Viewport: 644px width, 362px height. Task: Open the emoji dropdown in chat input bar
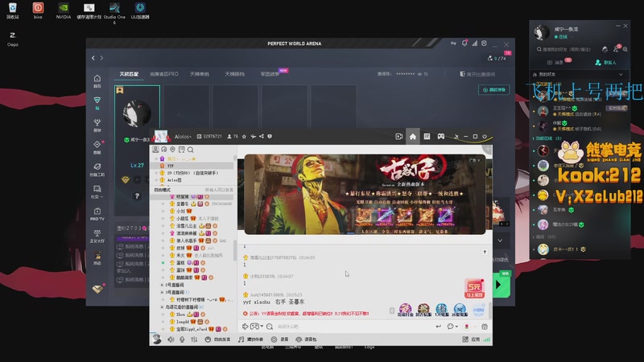pos(452,327)
